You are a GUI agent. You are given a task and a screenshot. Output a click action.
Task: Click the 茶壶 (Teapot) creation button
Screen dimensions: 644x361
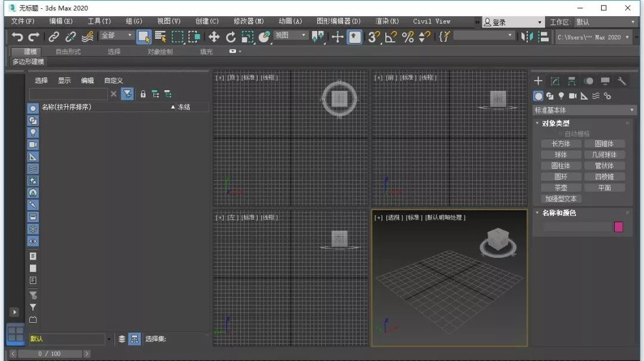561,187
